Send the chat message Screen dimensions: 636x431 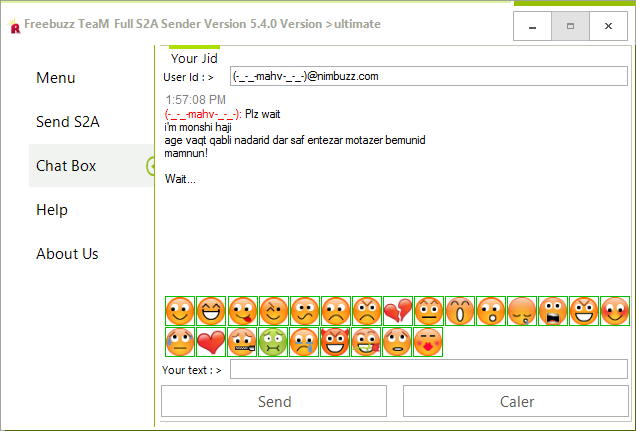[x=274, y=401]
